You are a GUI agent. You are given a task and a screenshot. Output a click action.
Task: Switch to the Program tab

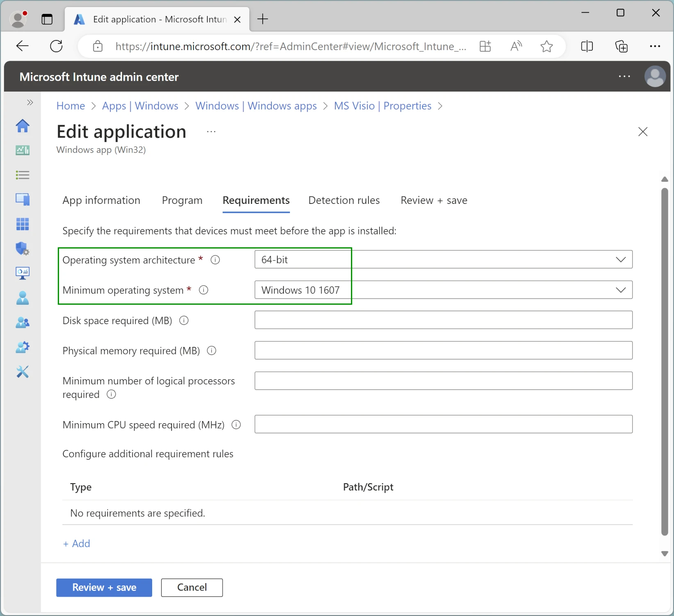tap(182, 200)
